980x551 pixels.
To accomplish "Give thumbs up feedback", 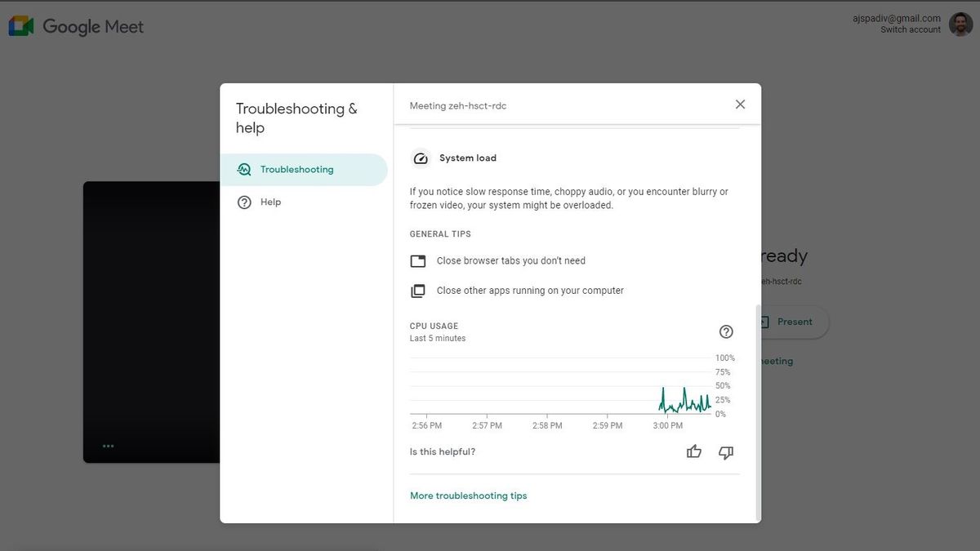I will (x=693, y=451).
